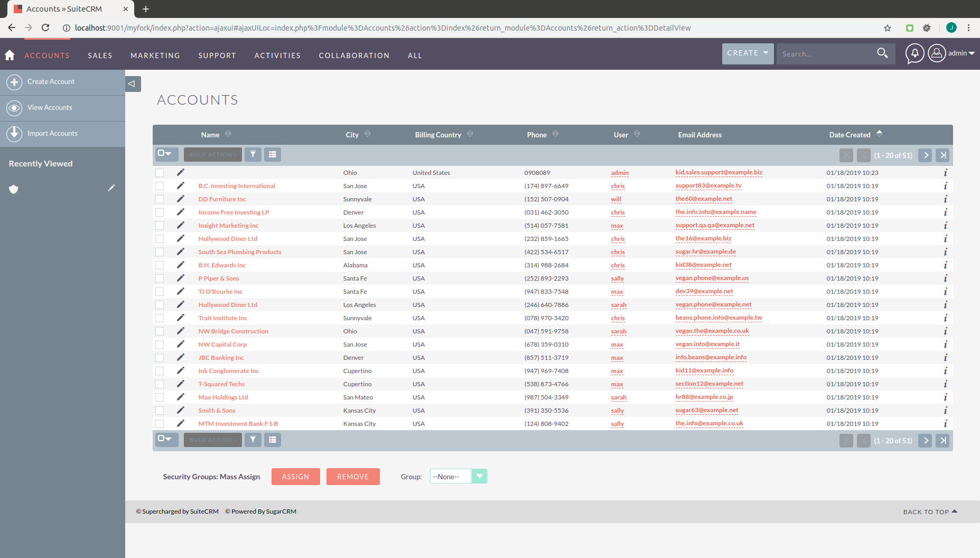980x558 pixels.
Task: Jump to last page using top pagination arrow
Action: pyautogui.click(x=942, y=155)
